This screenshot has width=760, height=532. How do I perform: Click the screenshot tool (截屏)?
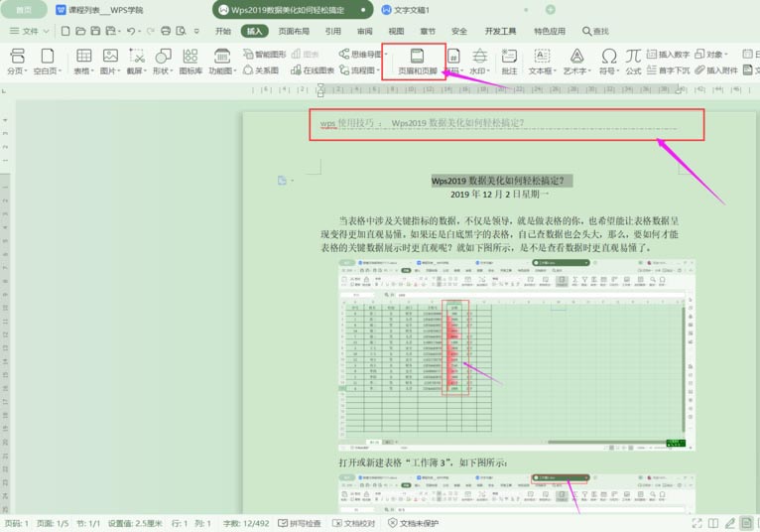(x=136, y=62)
